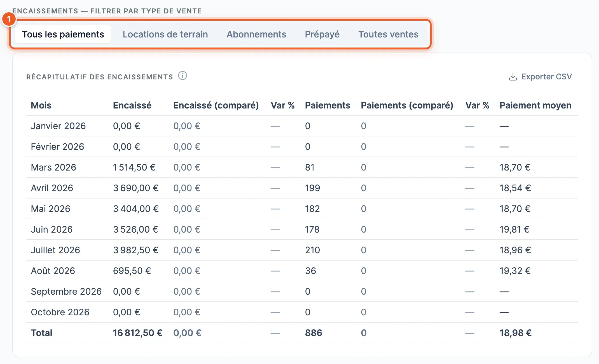The width and height of the screenshot is (599, 364).
Task: Click the Récapitulatif des encaissements heading
Action: click(x=100, y=77)
